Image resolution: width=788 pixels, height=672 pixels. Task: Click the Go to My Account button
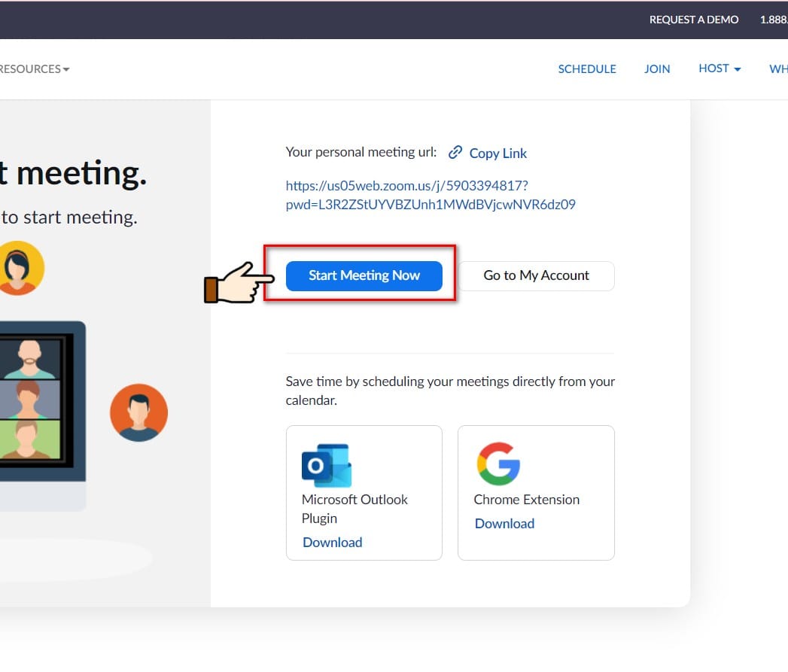(536, 275)
